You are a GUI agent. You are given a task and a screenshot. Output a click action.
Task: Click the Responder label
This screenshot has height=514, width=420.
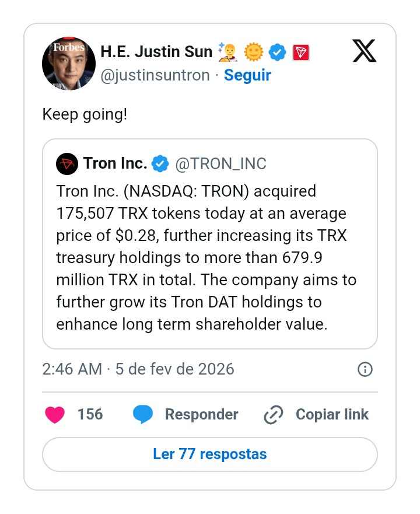click(x=201, y=415)
